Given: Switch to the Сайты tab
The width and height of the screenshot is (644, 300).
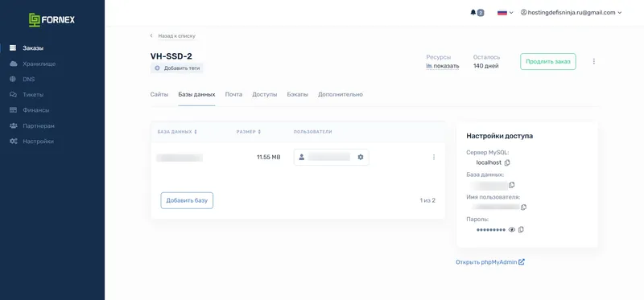Looking at the screenshot, I should pos(159,94).
